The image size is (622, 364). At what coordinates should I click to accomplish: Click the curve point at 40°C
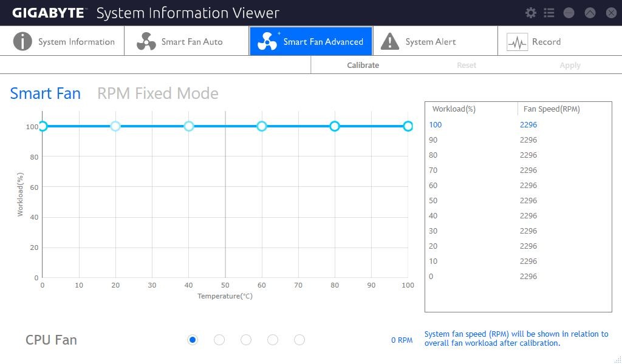pos(189,126)
